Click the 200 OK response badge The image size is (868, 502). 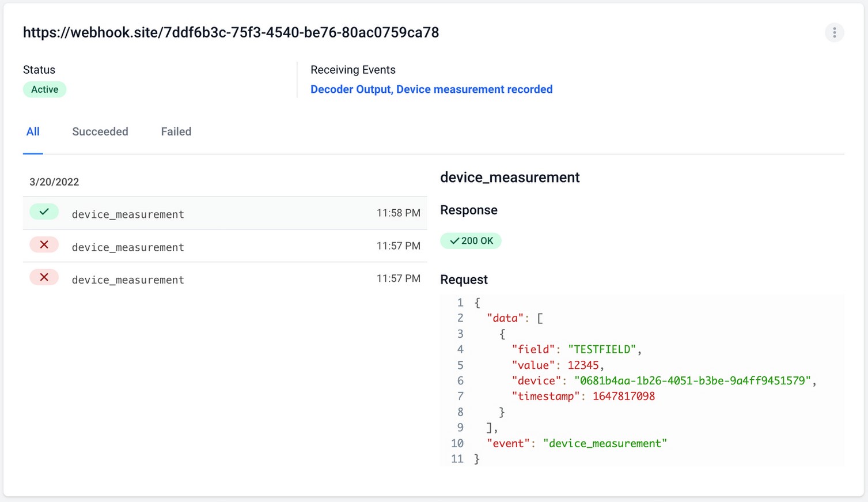[x=471, y=241]
